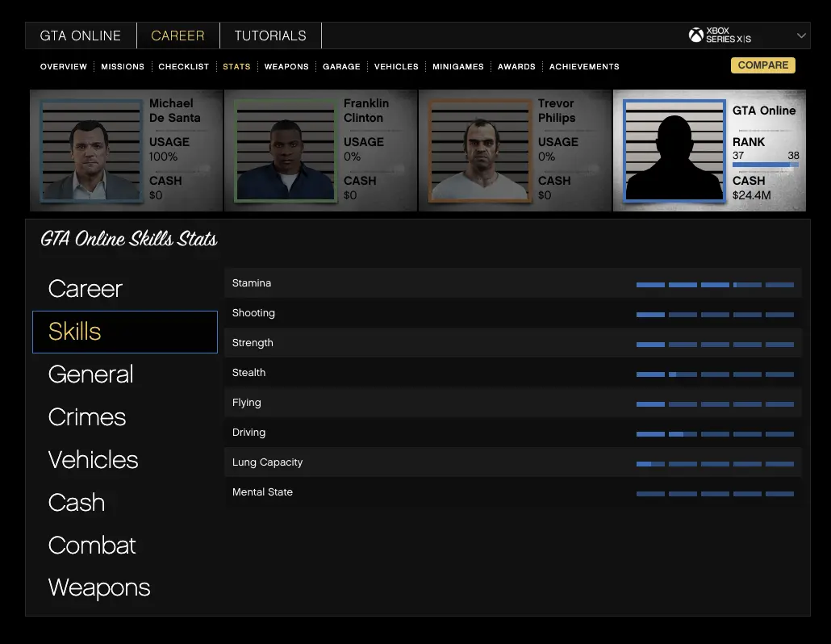Select the GTA Online silhouette character

tap(674, 151)
